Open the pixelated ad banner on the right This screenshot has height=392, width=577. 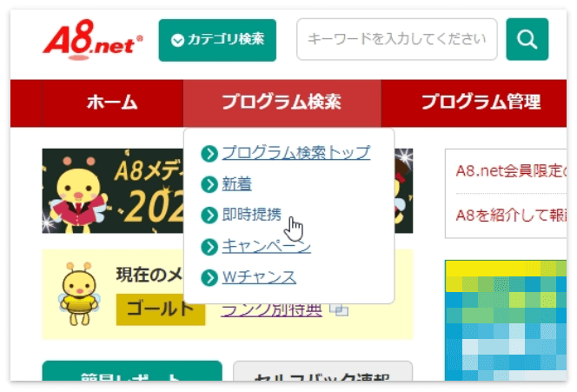(x=506, y=320)
